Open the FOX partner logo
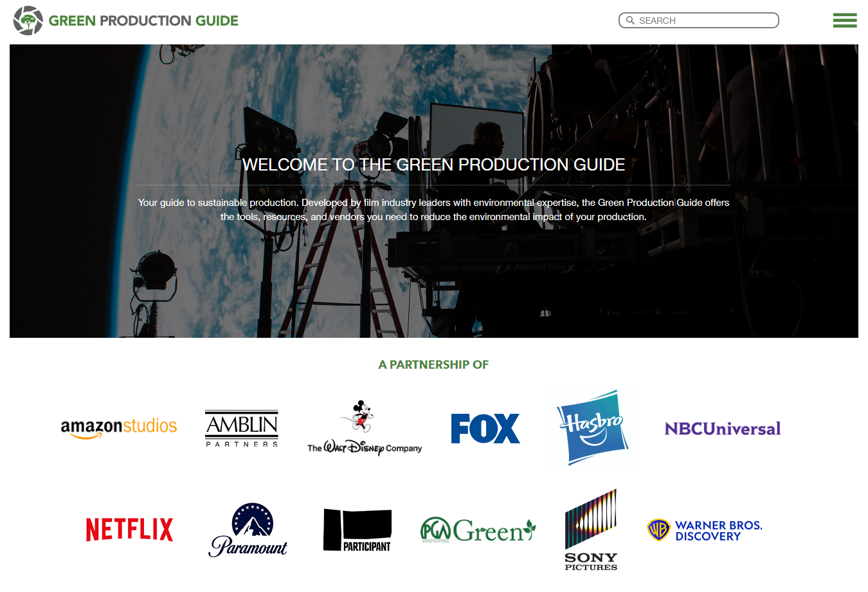This screenshot has width=868, height=592. pyautogui.click(x=485, y=429)
